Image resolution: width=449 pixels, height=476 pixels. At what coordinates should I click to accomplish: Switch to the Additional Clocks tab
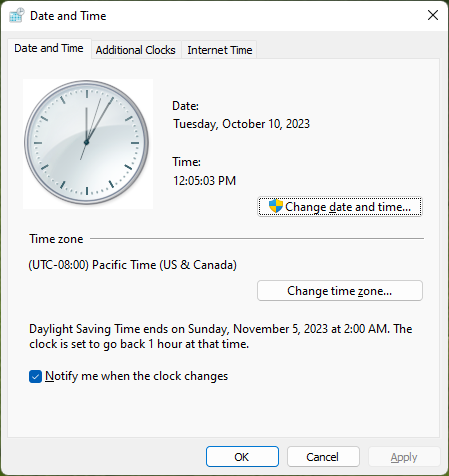click(136, 50)
